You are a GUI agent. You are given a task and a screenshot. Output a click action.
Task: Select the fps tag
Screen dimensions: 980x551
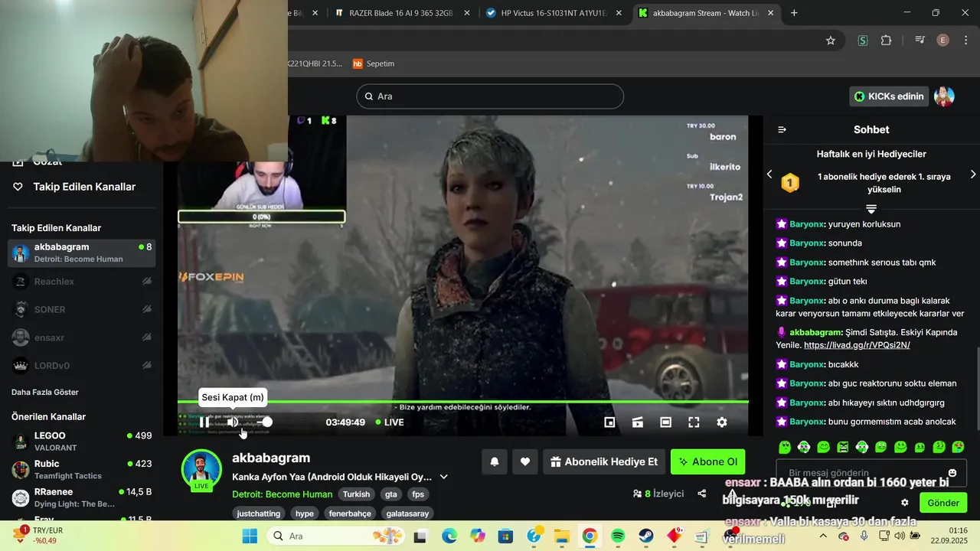pyautogui.click(x=418, y=494)
